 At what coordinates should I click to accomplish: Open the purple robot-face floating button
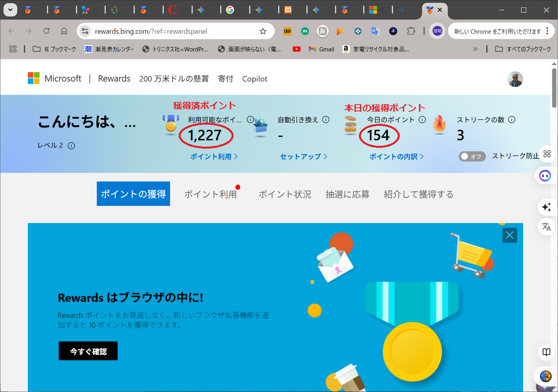(545, 176)
